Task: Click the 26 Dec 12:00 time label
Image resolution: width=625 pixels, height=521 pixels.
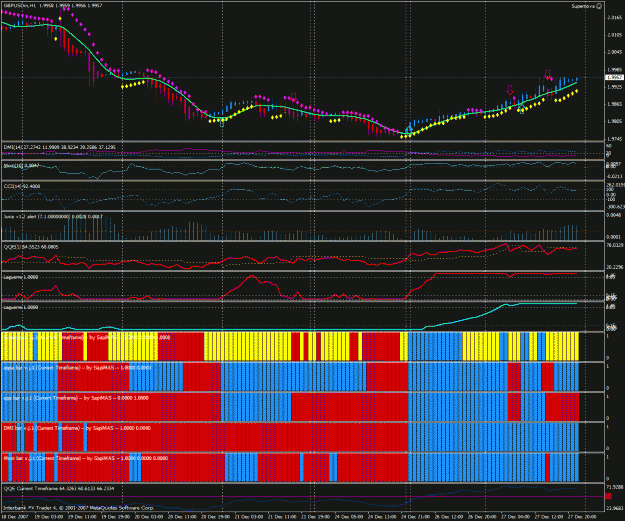Action: (x=448, y=517)
